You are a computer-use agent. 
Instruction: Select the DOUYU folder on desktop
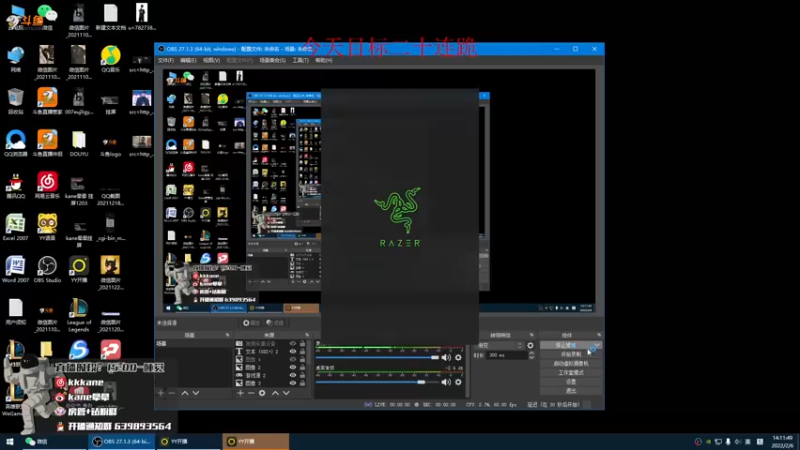click(79, 143)
